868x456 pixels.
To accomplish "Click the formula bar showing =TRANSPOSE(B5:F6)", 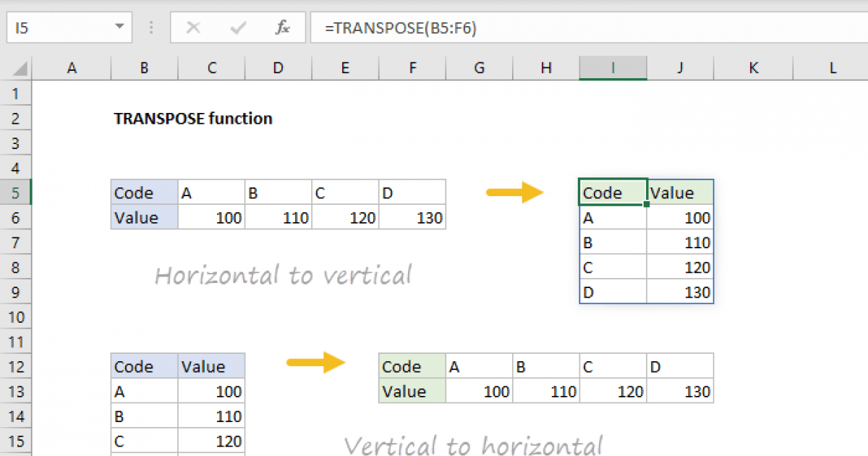I will 434,28.
